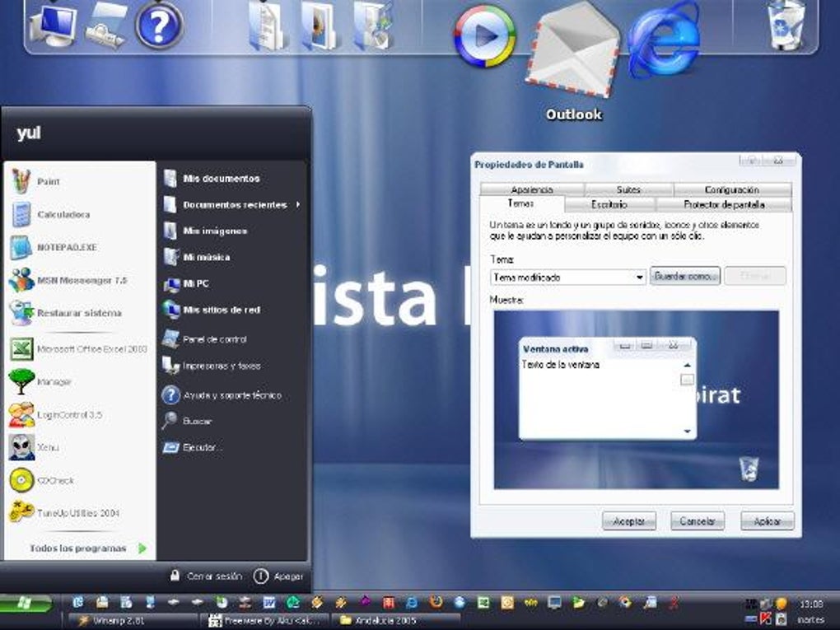Viewport: 840px width, 630px height.
Task: Switch to the Configuración tab
Action: (732, 189)
